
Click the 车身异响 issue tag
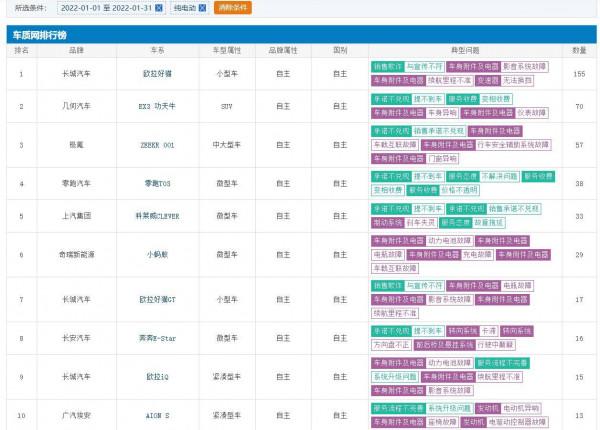[442, 113]
